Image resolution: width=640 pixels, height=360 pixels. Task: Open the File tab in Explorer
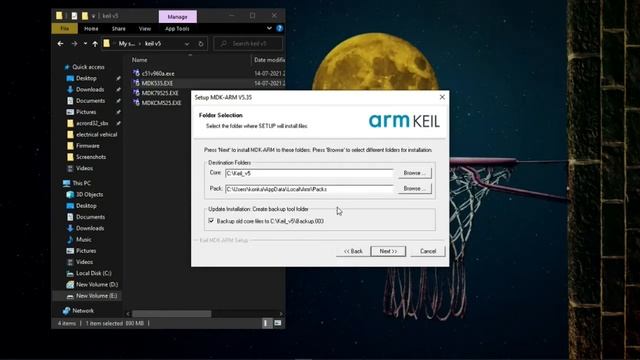pos(64,29)
